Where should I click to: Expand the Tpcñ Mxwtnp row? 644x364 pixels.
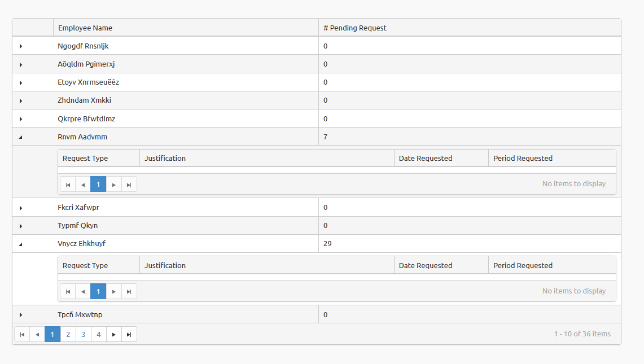coord(21,315)
